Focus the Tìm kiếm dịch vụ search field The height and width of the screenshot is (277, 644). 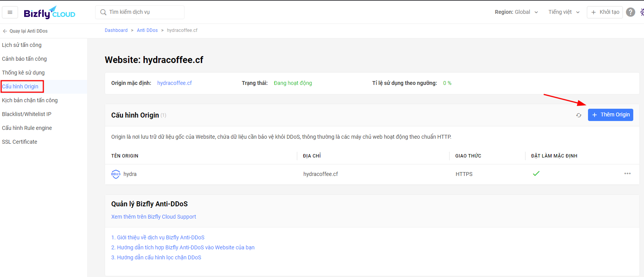click(140, 12)
